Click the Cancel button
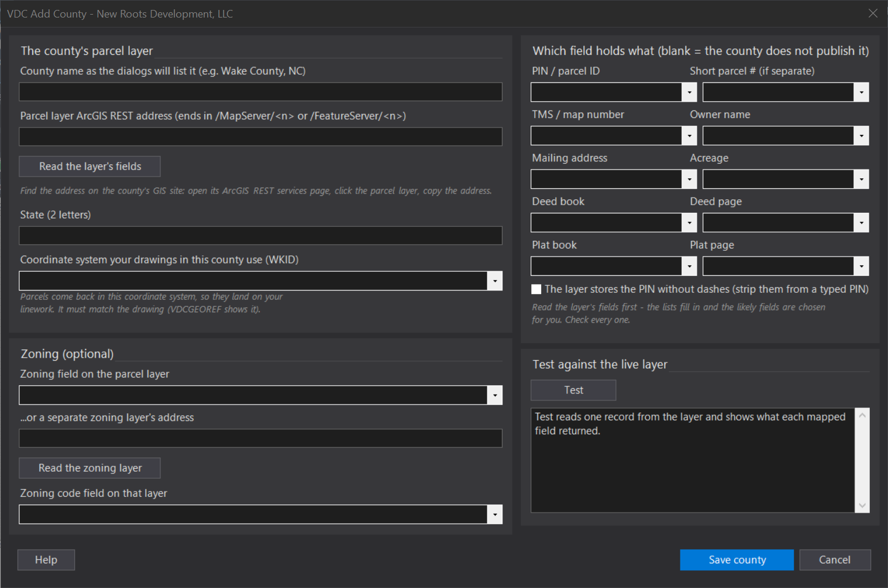 [x=835, y=560]
